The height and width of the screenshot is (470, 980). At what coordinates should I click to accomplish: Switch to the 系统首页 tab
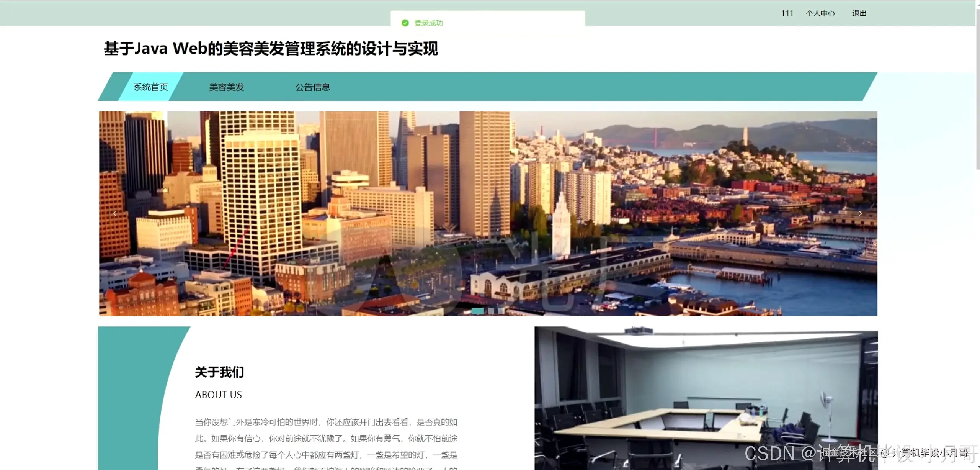(150, 87)
